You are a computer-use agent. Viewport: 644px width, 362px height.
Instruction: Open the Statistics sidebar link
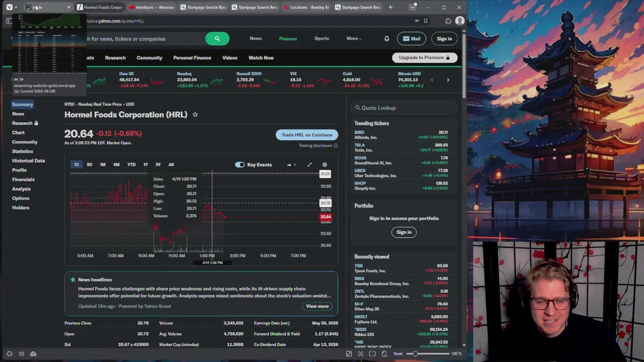[x=23, y=151]
